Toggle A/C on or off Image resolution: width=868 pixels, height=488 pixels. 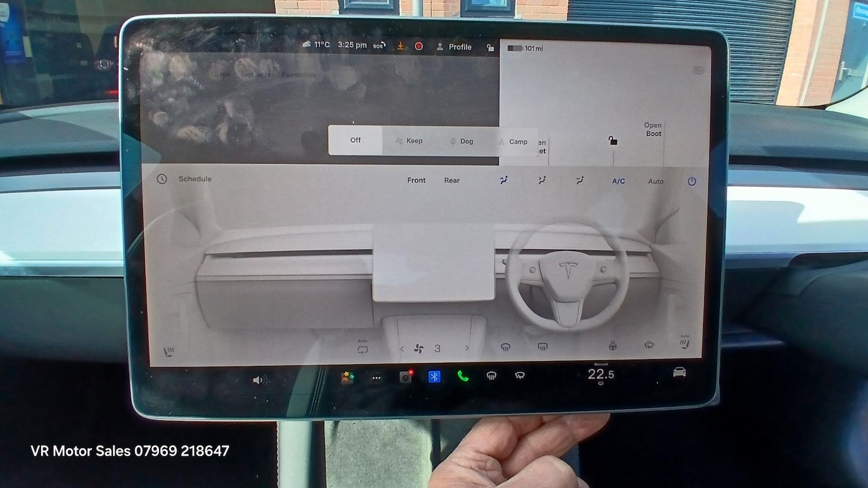click(618, 180)
